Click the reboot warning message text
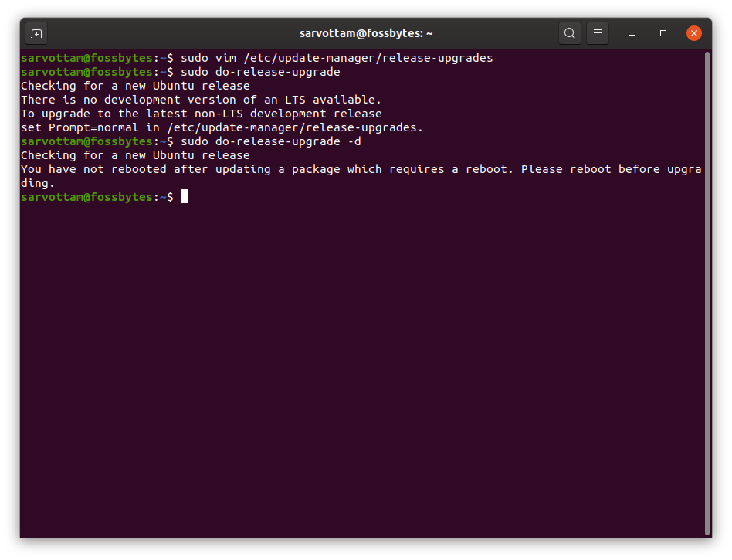This screenshot has width=732, height=560. [x=309, y=168]
